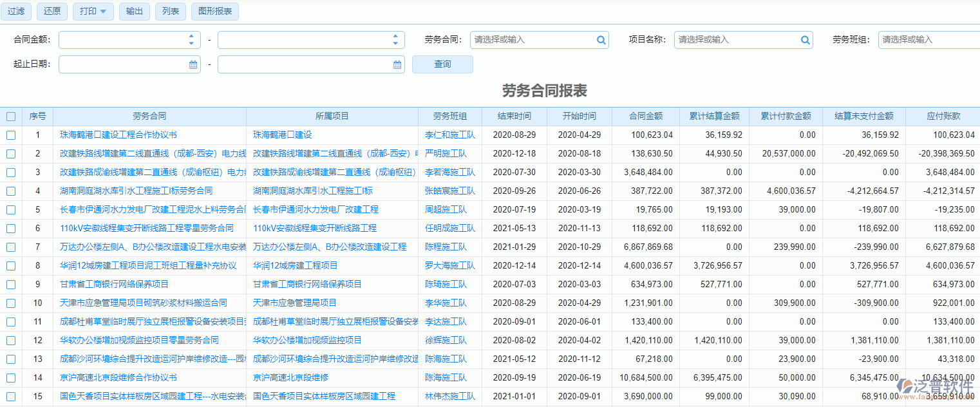This screenshot has height=407, width=980.
Task: Select the checkbox on the 华润12城房建 row
Action: click(x=10, y=265)
